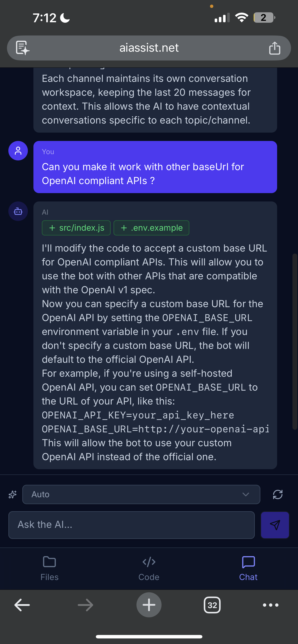The image size is (298, 644).
Task: Open the browser tabs overview showing 32
Action: [x=212, y=605]
